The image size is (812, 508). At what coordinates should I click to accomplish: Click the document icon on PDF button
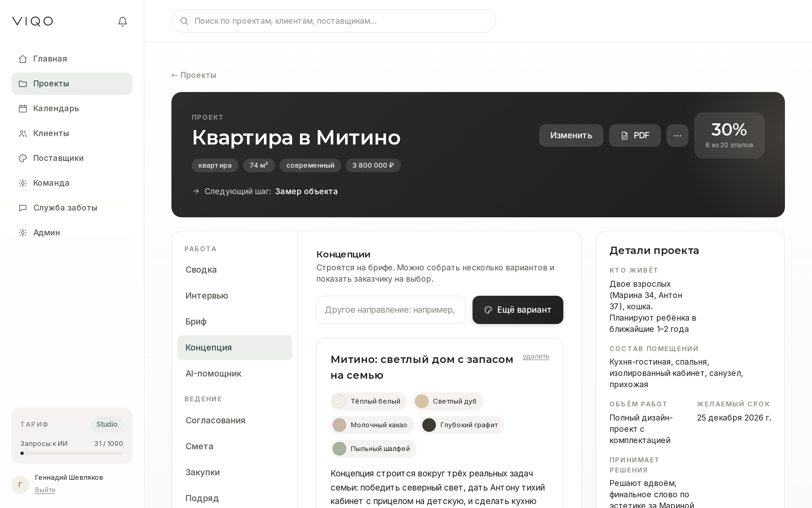pyautogui.click(x=625, y=136)
